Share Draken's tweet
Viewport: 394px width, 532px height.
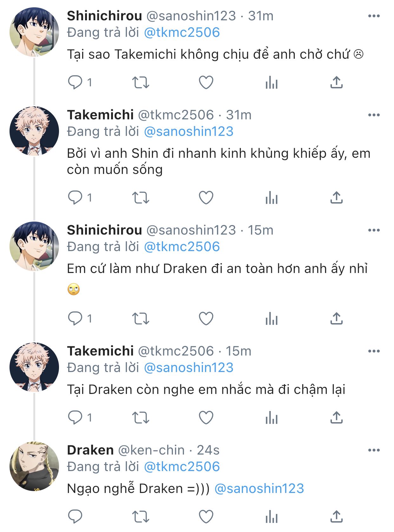point(336,516)
